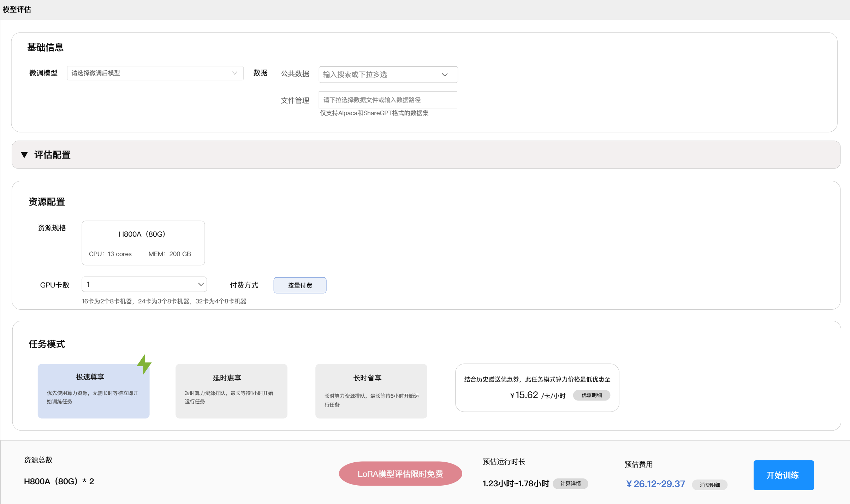850x504 pixels.
Task: Select the H800A (80G) resource spec card
Action: (143, 243)
